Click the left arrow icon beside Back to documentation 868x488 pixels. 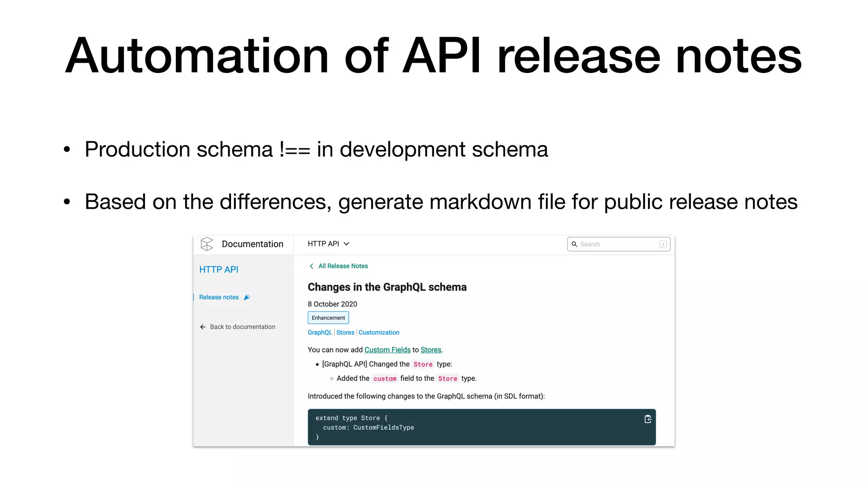point(203,327)
